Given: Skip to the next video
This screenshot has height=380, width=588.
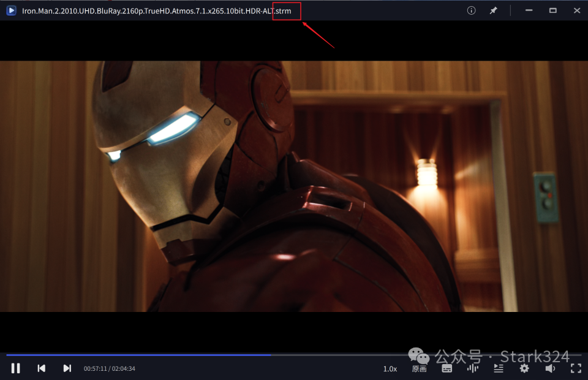Looking at the screenshot, I should pyautogui.click(x=67, y=368).
